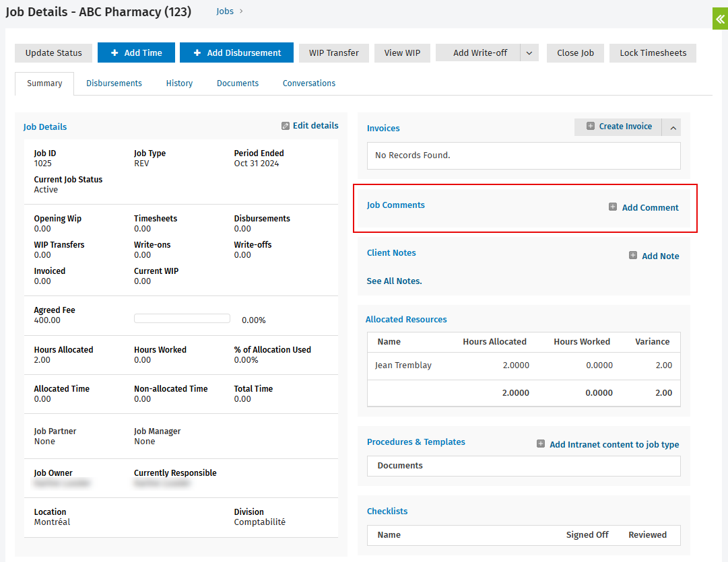Click the Agreed Fee value 400.00

tap(47, 320)
